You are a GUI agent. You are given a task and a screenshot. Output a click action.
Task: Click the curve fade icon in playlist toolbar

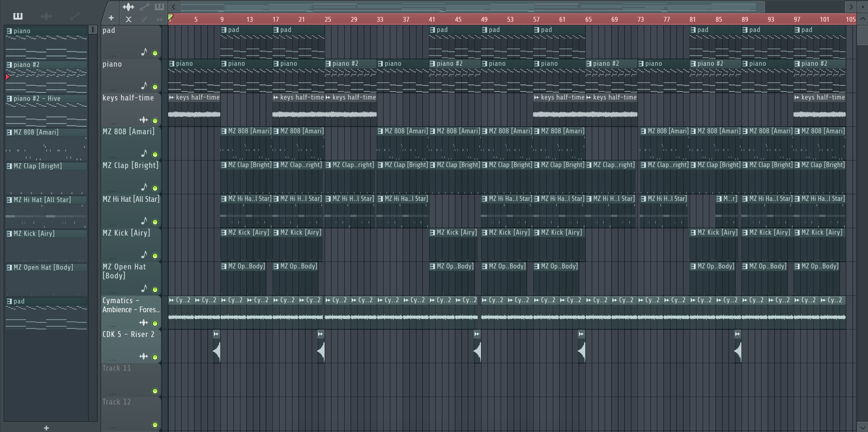(144, 19)
